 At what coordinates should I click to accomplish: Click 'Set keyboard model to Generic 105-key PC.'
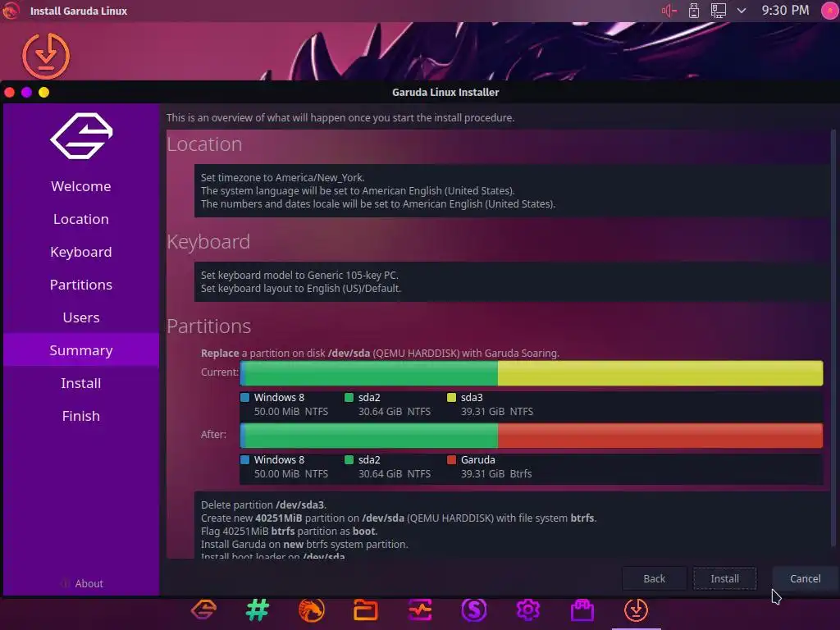pos(300,275)
